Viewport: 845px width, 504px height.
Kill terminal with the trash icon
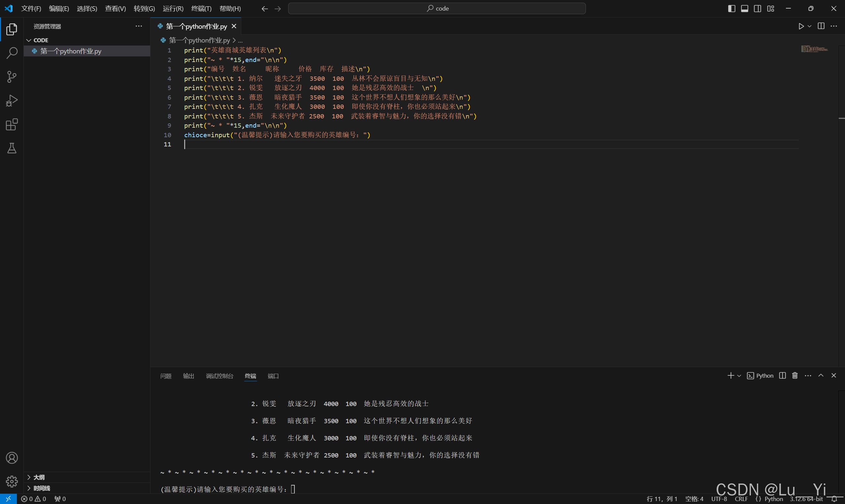coord(795,376)
